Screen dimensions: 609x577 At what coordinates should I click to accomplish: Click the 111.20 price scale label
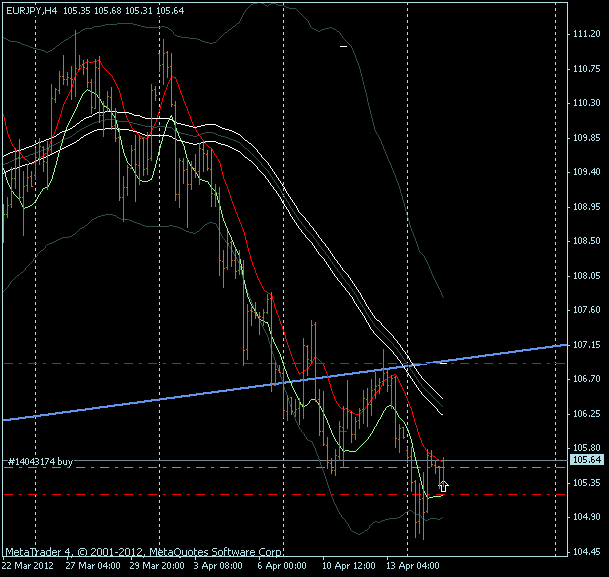click(x=586, y=34)
